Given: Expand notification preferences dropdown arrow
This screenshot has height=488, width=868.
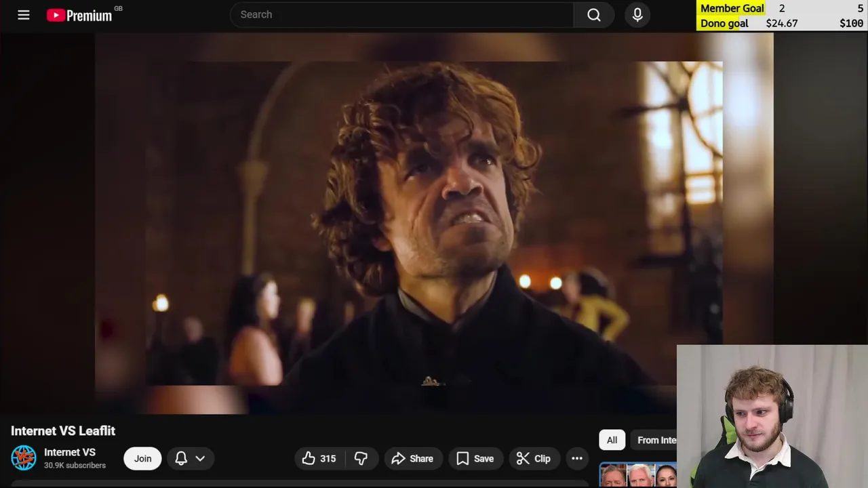Looking at the screenshot, I should [200, 458].
